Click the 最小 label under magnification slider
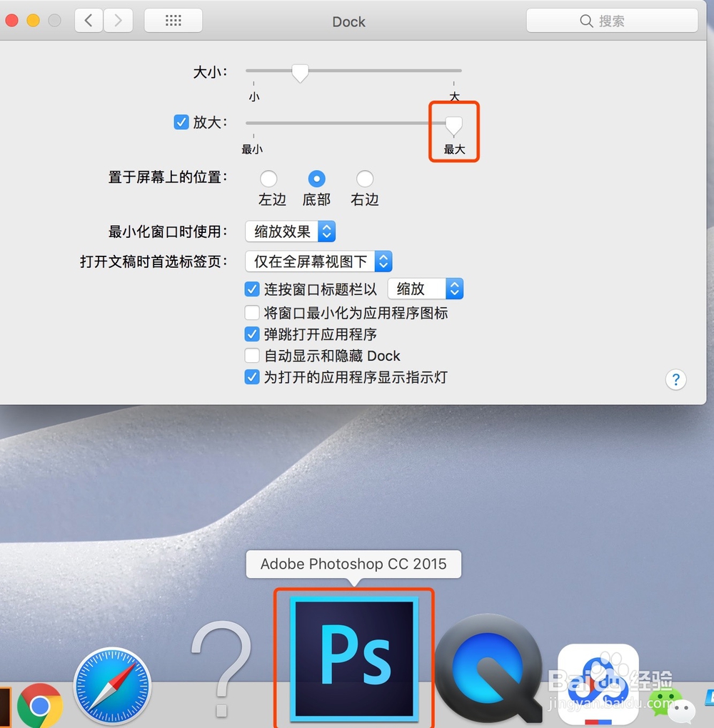 tap(252, 149)
